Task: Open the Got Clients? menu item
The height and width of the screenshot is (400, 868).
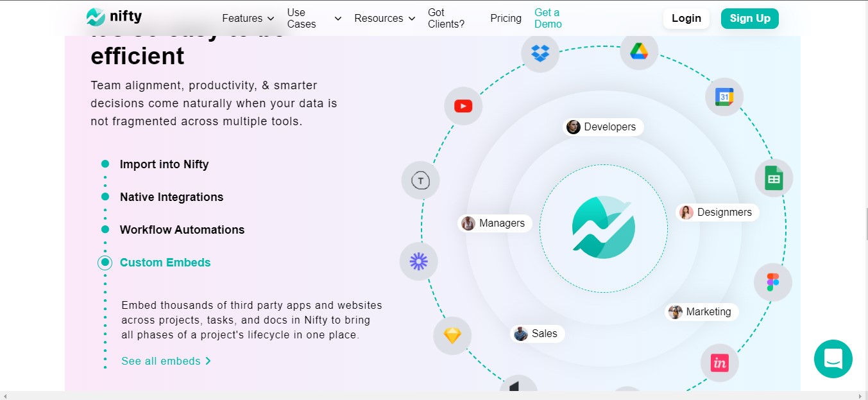Action: (446, 19)
